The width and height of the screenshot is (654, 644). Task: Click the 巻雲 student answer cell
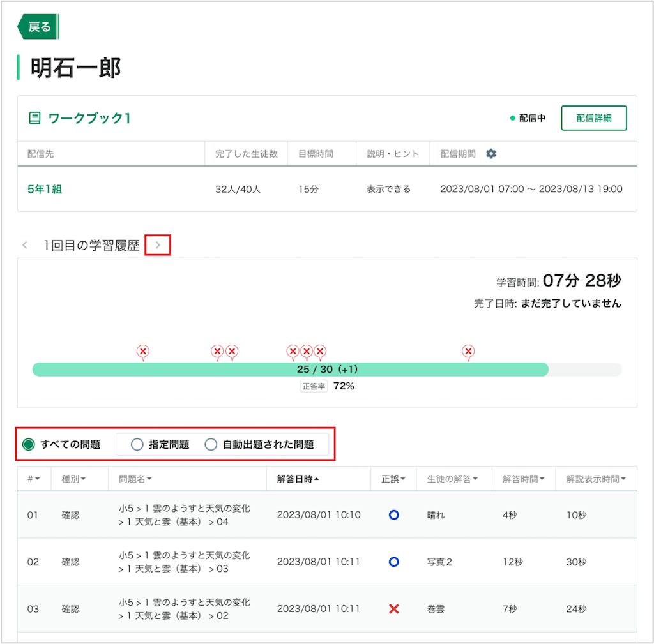tap(436, 609)
